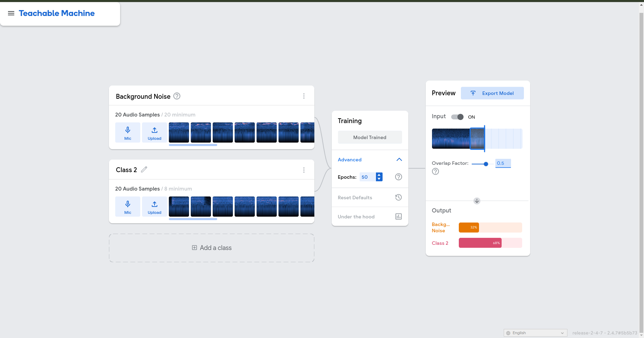Click Background Noise output bar
Screen dimensions: 644x338
[490, 227]
